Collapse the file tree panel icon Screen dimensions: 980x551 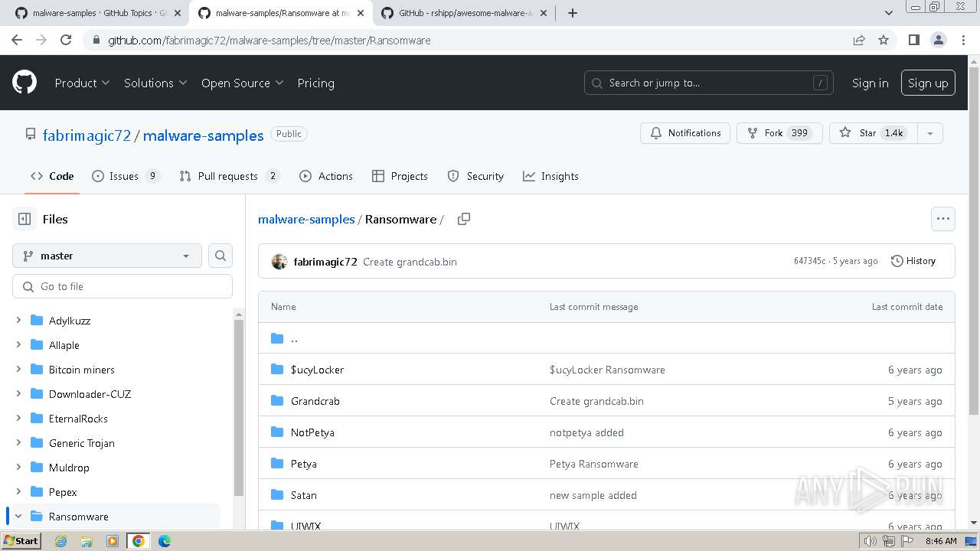(24, 219)
